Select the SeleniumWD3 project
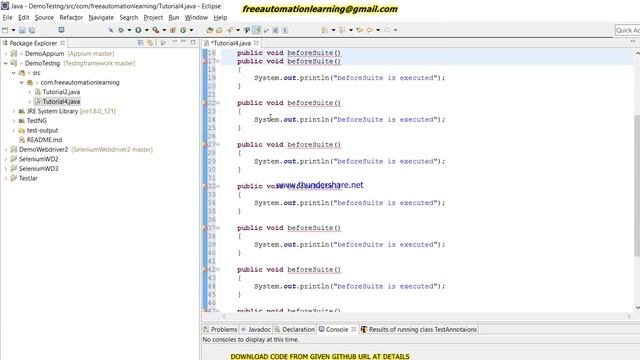 coord(38,169)
